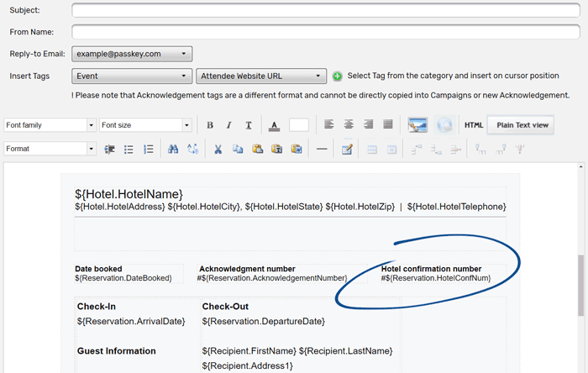
Task: Click the ${Recipient.Address1} tag
Action: click(248, 365)
